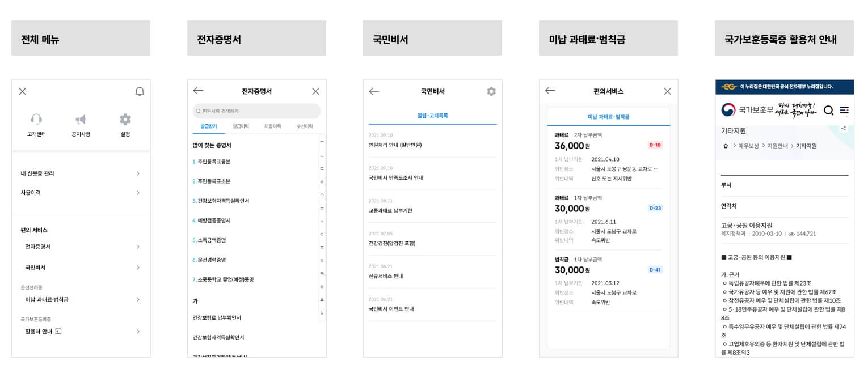Viewport: 868px width, 369px height.
Task: Open 건강검진(암검진 포함) notice
Action: (392, 243)
